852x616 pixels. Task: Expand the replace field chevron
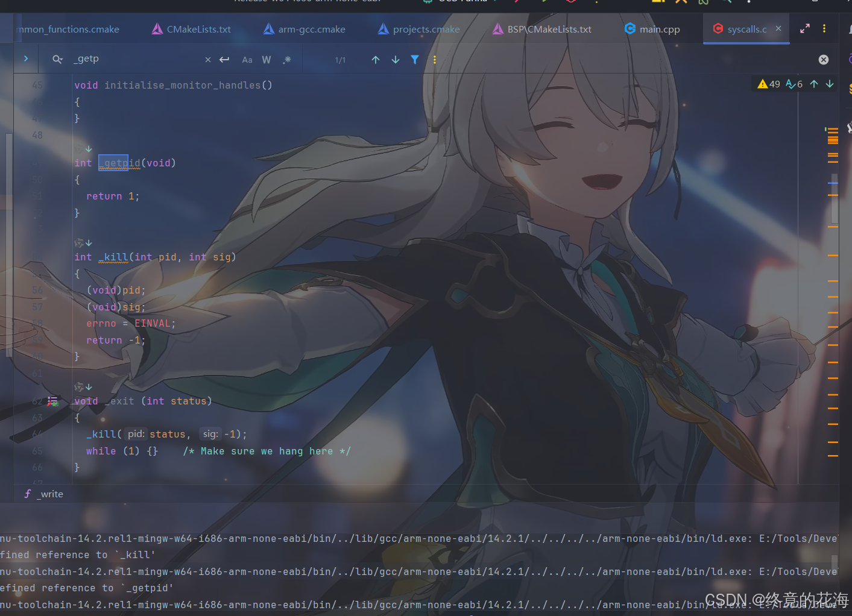click(26, 58)
